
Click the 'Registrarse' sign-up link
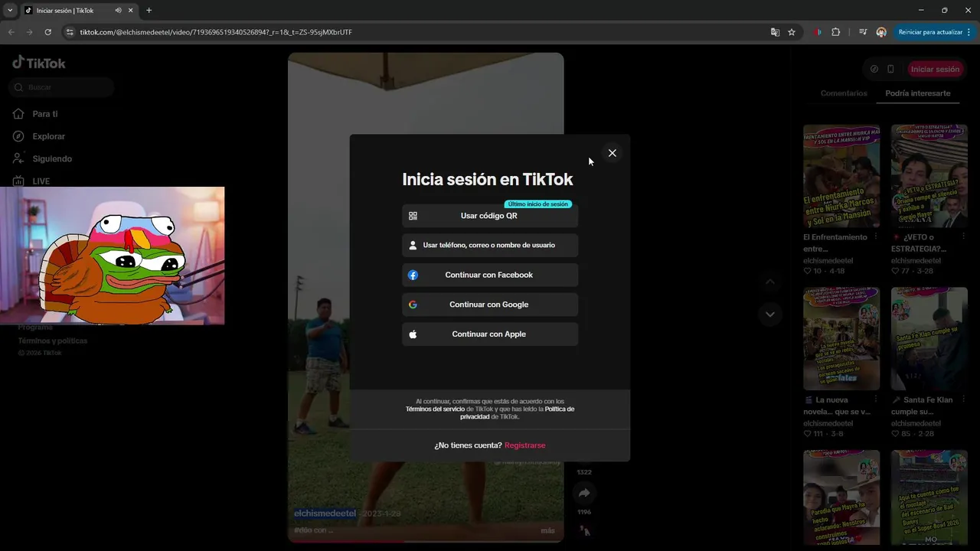click(x=525, y=445)
